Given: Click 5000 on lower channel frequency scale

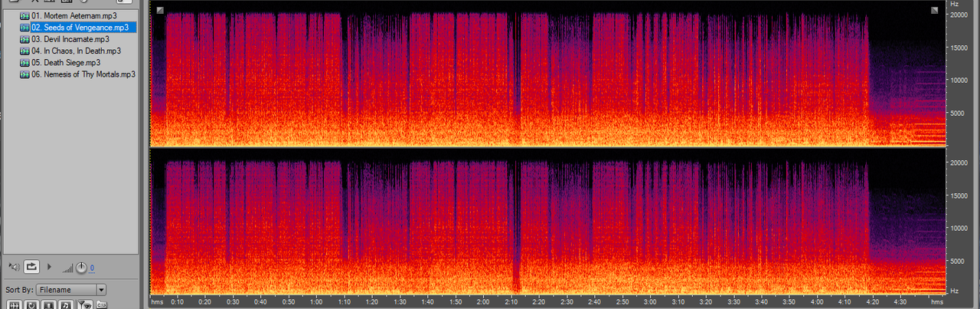Looking at the screenshot, I should click(957, 261).
